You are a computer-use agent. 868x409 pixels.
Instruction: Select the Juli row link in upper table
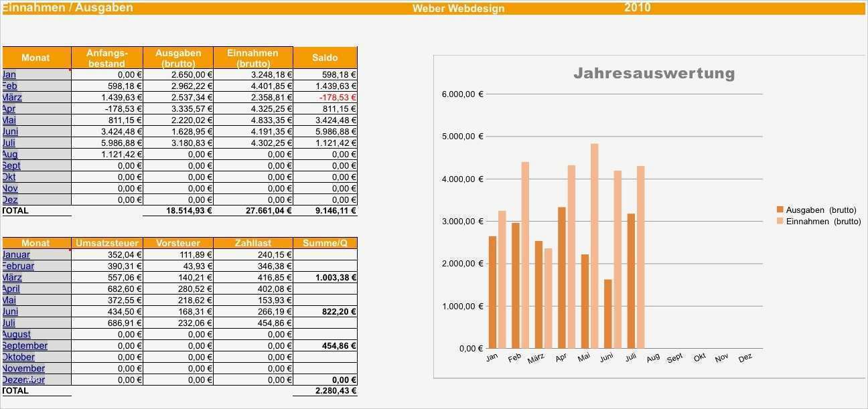[9, 143]
